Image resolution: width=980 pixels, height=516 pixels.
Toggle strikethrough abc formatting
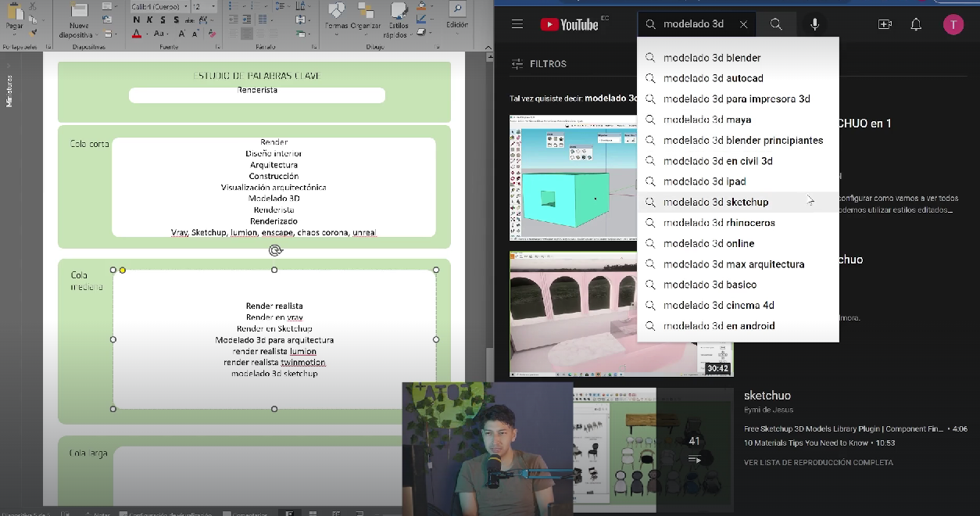point(188,20)
